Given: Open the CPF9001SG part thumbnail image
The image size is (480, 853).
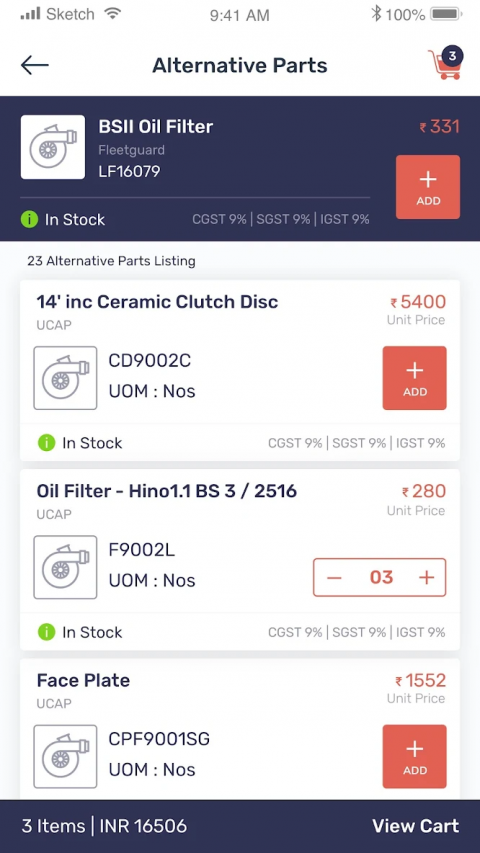Looking at the screenshot, I should 65,757.
